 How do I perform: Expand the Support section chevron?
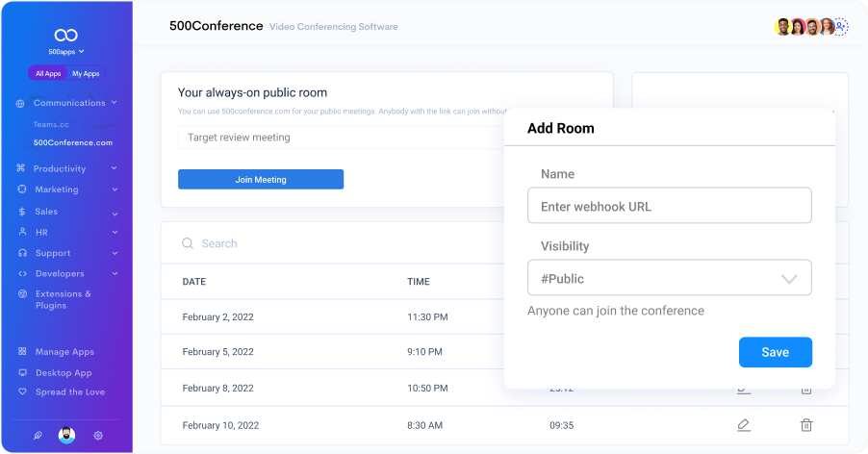point(115,253)
